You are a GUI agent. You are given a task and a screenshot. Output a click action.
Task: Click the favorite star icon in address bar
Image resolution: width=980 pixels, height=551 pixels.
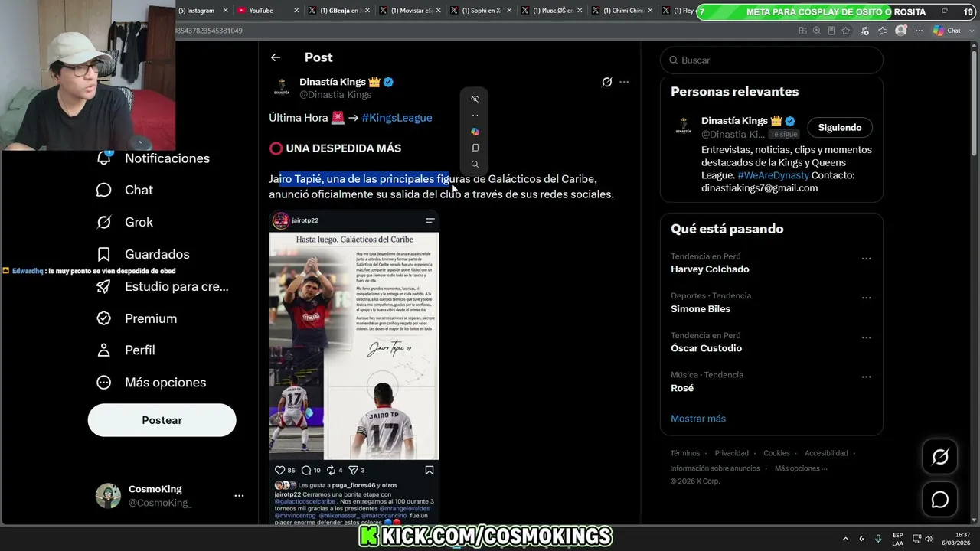click(846, 31)
